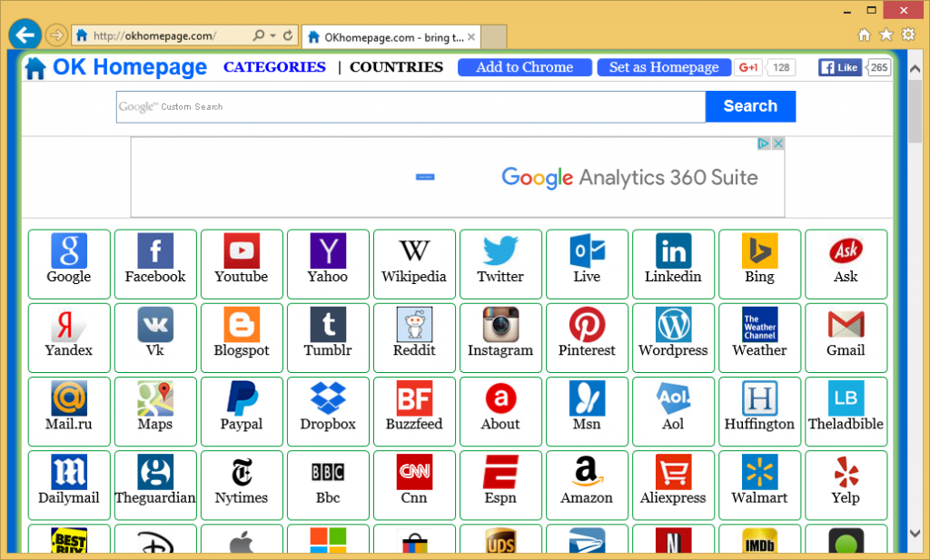This screenshot has width=930, height=560.
Task: Open the Dropbox tile
Action: [328, 399]
